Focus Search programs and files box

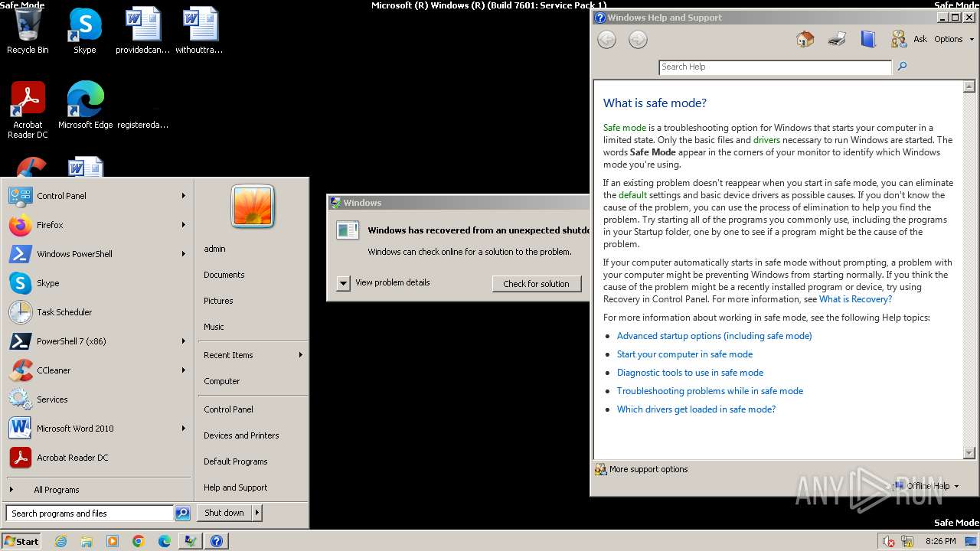pos(90,514)
